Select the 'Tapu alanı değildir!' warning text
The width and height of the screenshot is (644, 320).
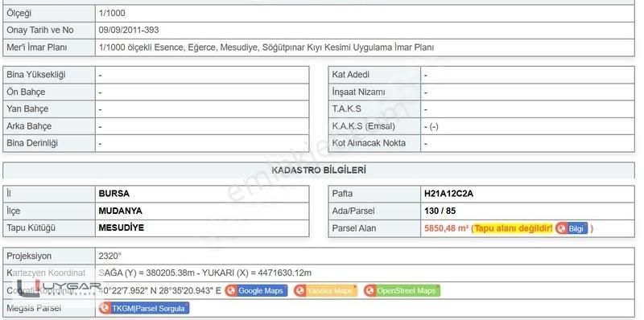tap(514, 228)
